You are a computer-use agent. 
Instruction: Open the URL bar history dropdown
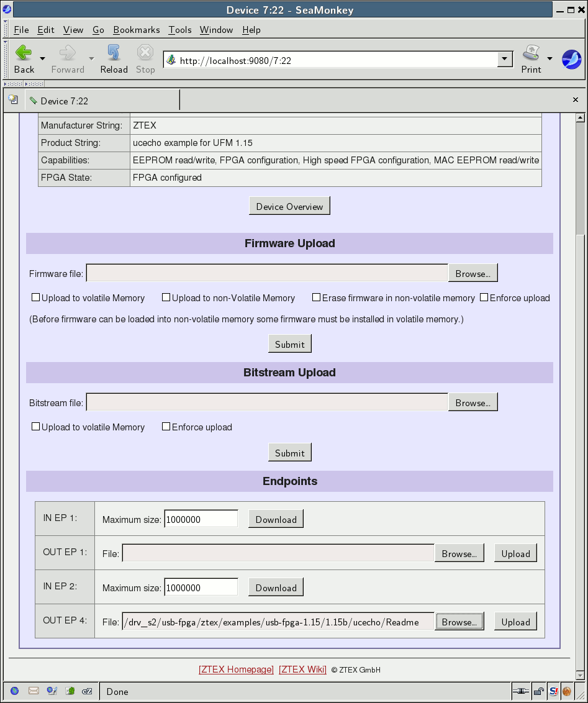pos(505,60)
